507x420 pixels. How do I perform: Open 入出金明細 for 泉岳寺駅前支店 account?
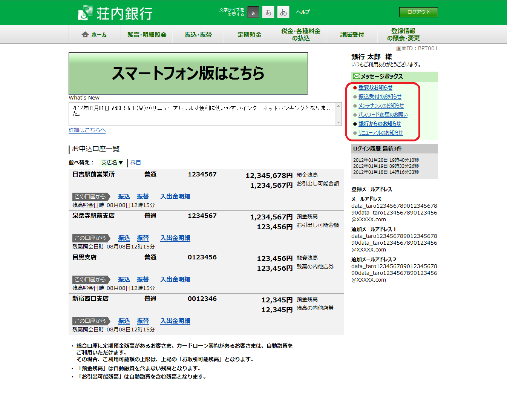pyautogui.click(x=175, y=238)
